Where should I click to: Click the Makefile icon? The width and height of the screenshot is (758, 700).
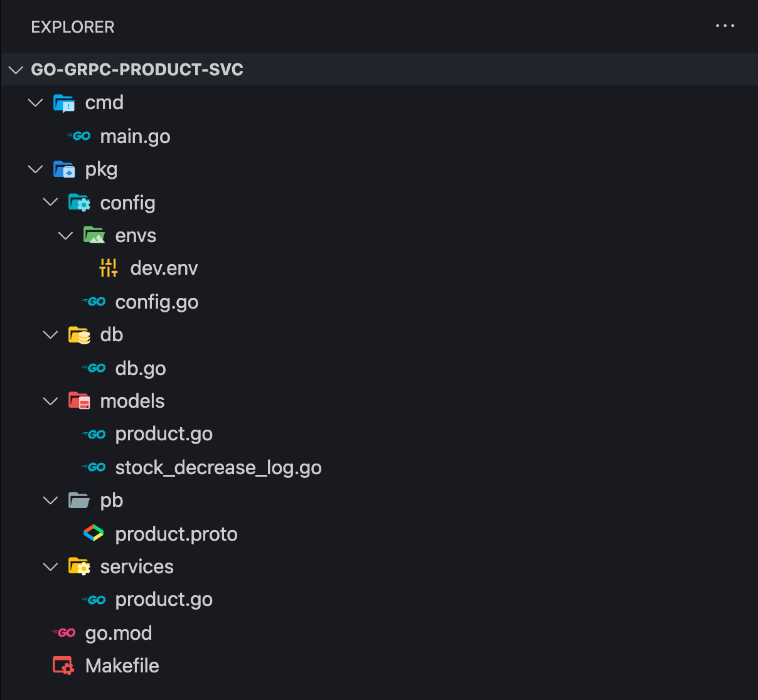(x=63, y=665)
